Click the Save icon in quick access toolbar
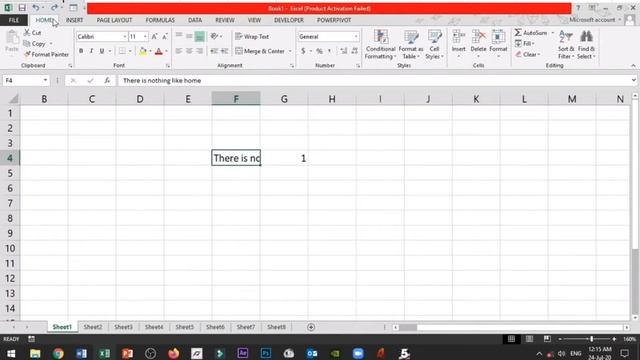This screenshot has height=360, width=640. 22,8
